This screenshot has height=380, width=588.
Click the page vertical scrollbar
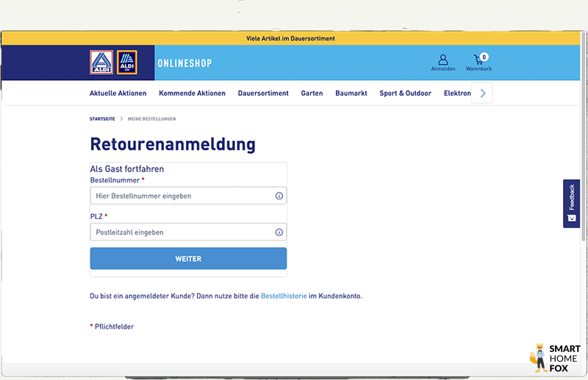583,137
